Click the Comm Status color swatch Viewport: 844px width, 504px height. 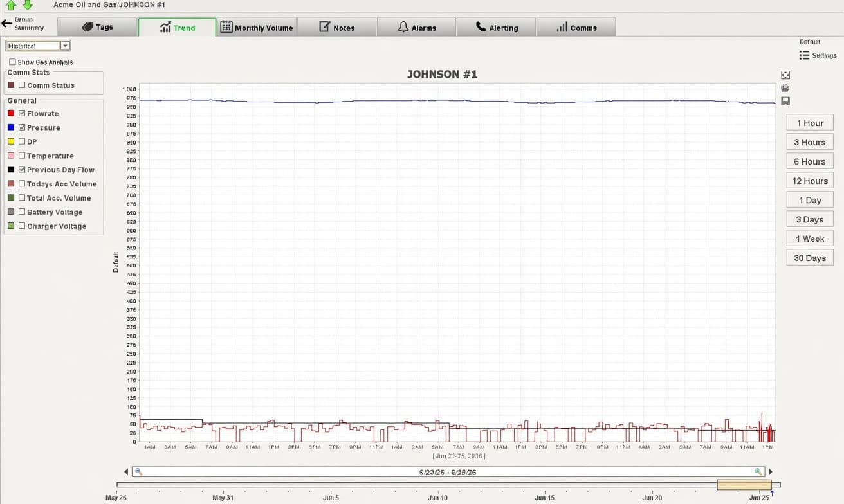tap(11, 85)
